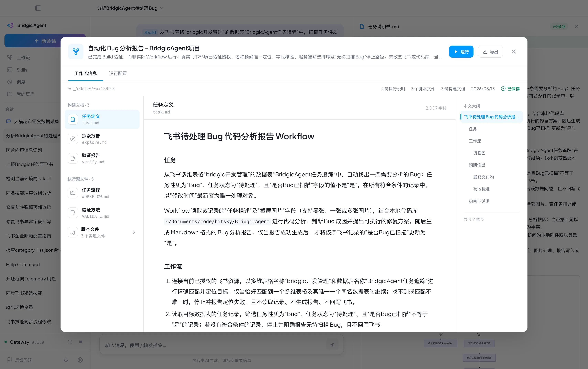
Task: Open the 同步飞书精选技能 conversation
Action: pyautogui.click(x=24, y=293)
